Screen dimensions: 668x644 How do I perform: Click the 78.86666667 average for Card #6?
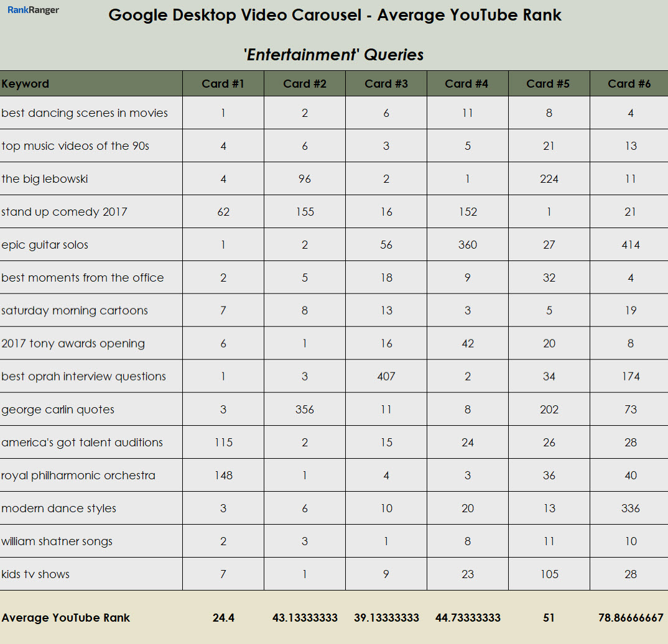click(630, 618)
